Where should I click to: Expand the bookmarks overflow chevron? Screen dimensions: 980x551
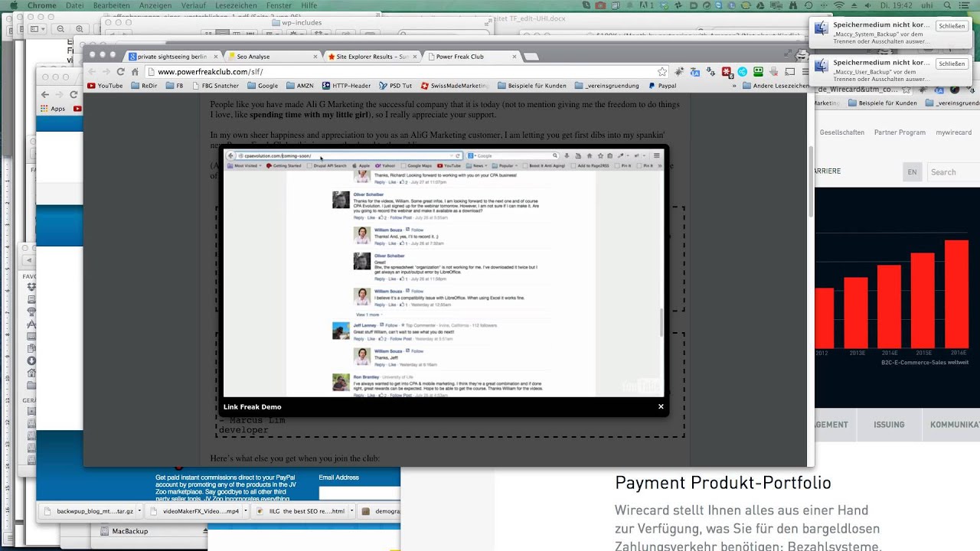734,86
